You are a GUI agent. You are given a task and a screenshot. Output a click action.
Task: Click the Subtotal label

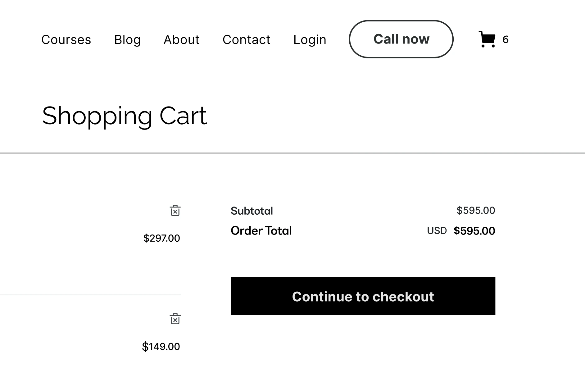click(252, 211)
